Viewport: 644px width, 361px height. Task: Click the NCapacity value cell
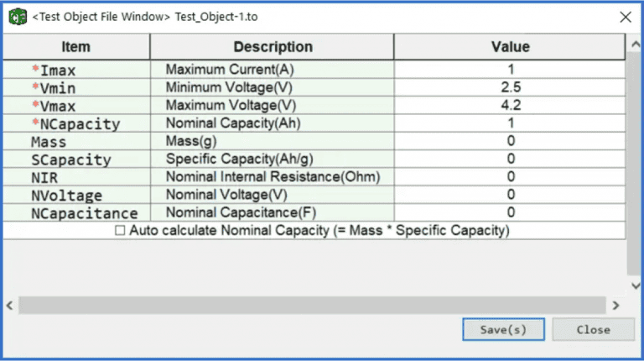click(510, 123)
